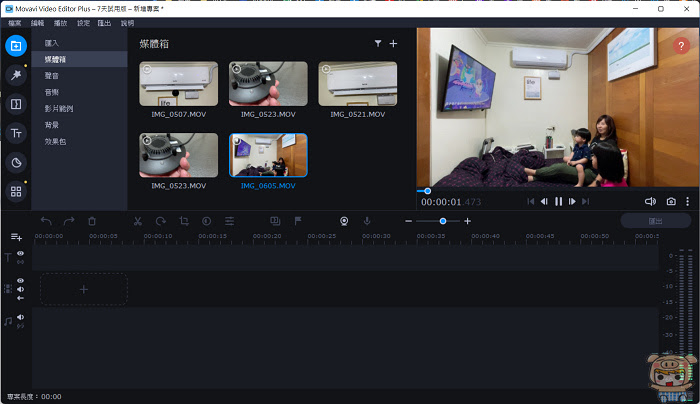Viewport: 700px width, 404px height.
Task: Select IMG_0605.MOV thumbnail
Action: (268, 155)
